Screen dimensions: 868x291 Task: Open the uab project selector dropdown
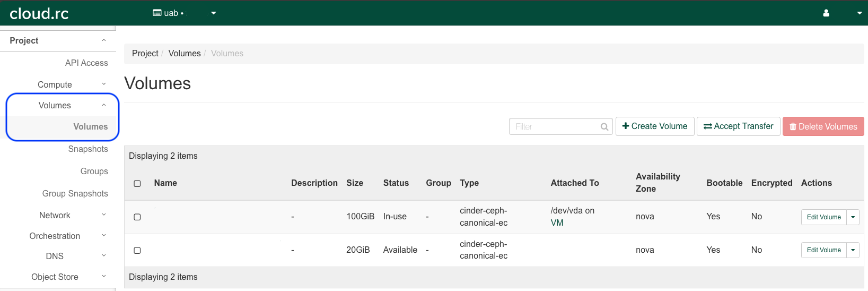(x=213, y=13)
